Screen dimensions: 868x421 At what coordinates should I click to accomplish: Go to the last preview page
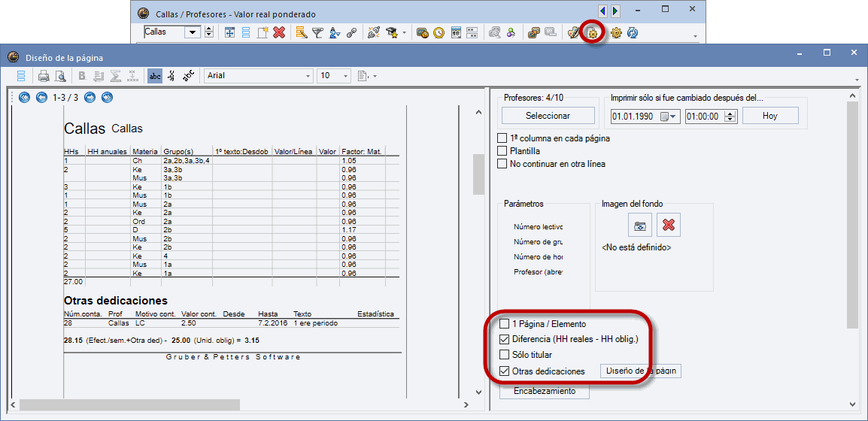(107, 98)
